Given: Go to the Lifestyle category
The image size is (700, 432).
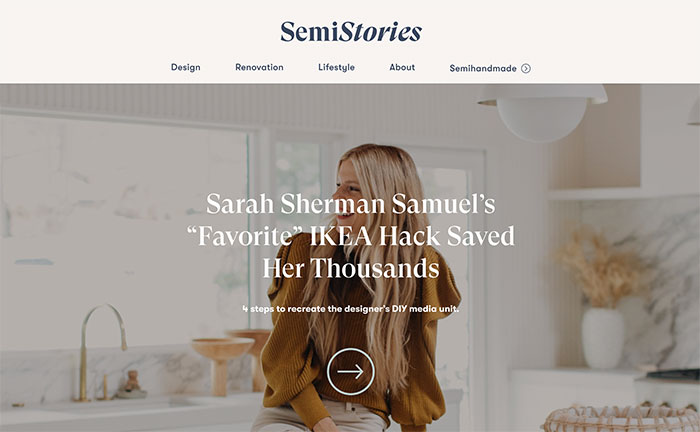Looking at the screenshot, I should [x=337, y=67].
